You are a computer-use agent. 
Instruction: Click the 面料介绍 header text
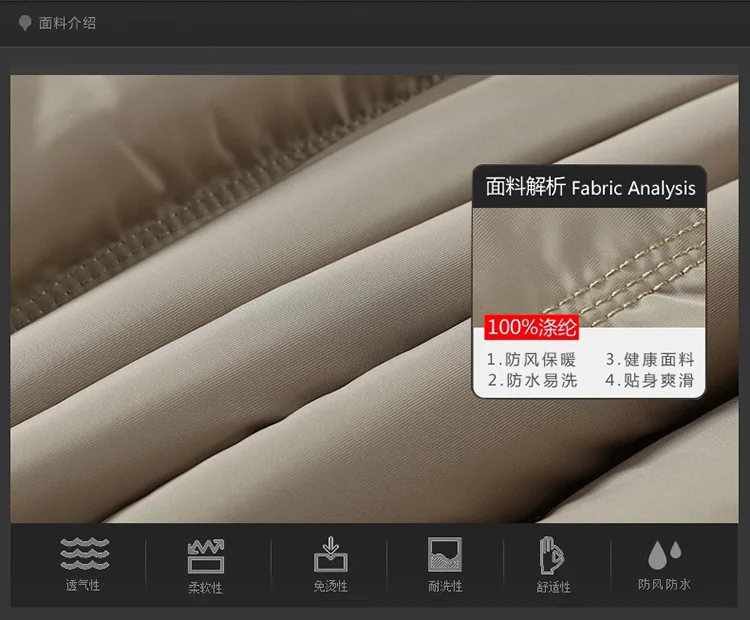[x=67, y=22]
